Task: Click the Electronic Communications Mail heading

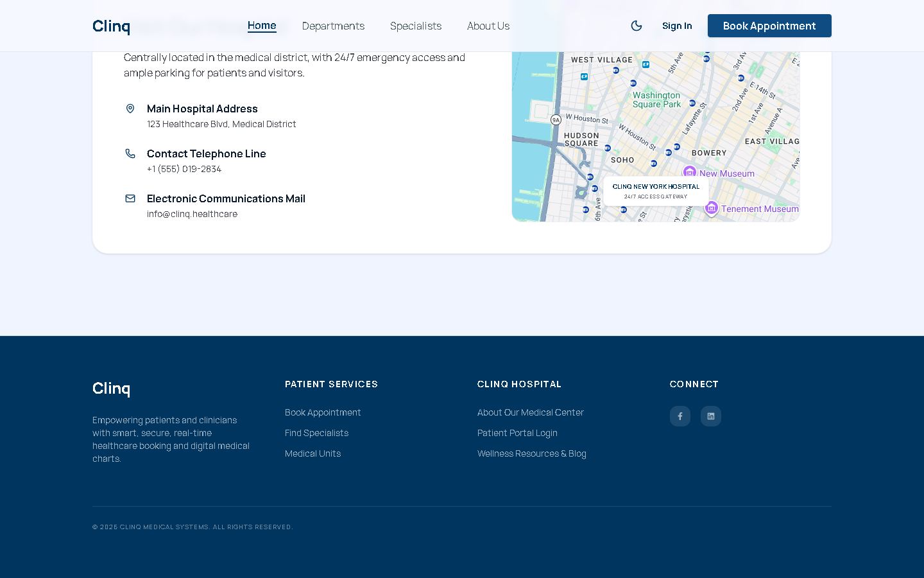Action: 226,198
